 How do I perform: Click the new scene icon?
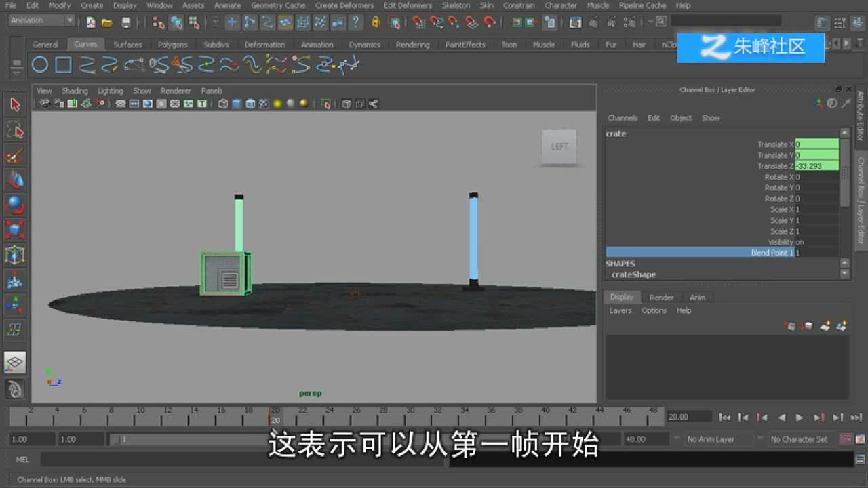(91, 22)
